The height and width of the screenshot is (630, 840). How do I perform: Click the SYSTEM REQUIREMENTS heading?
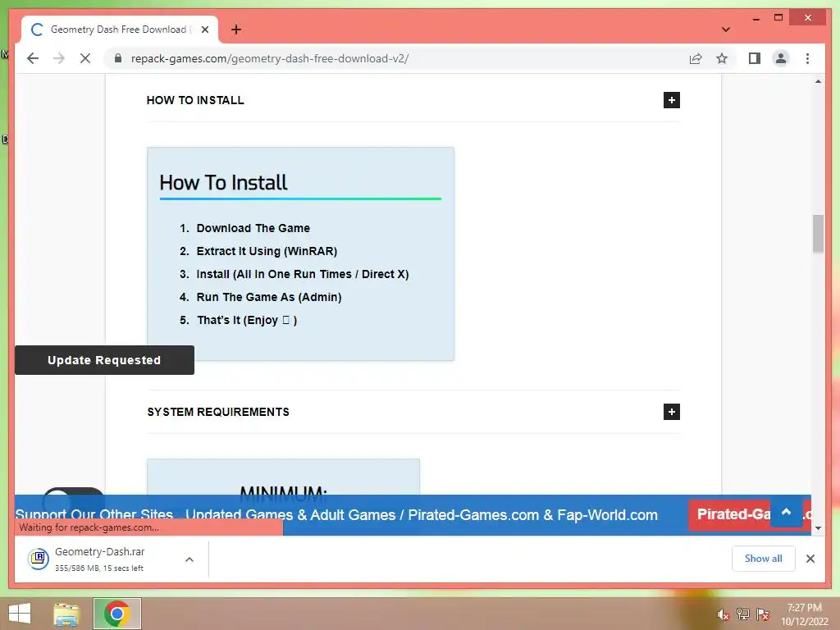[218, 412]
